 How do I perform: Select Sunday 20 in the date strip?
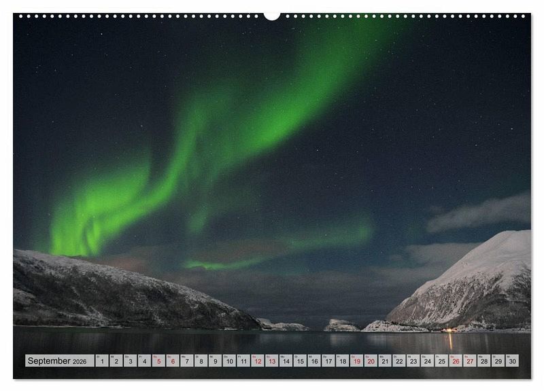371,361
